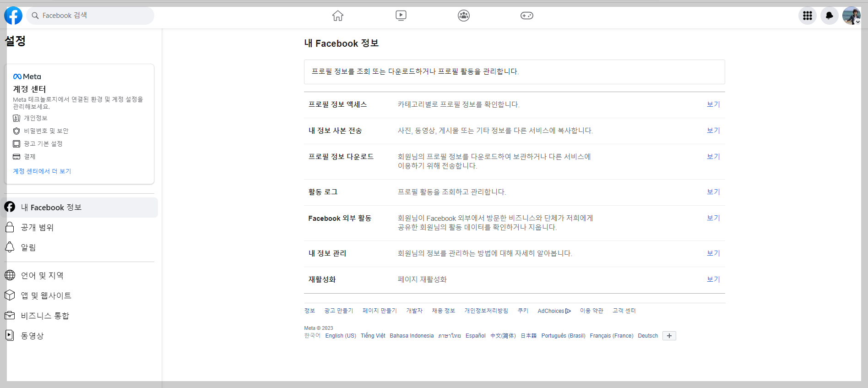Click the Facebook 검색 search field

point(90,16)
